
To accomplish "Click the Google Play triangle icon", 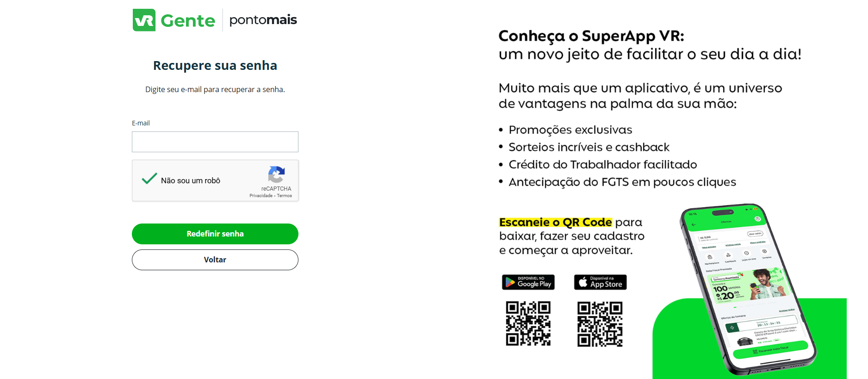I will [x=510, y=282].
